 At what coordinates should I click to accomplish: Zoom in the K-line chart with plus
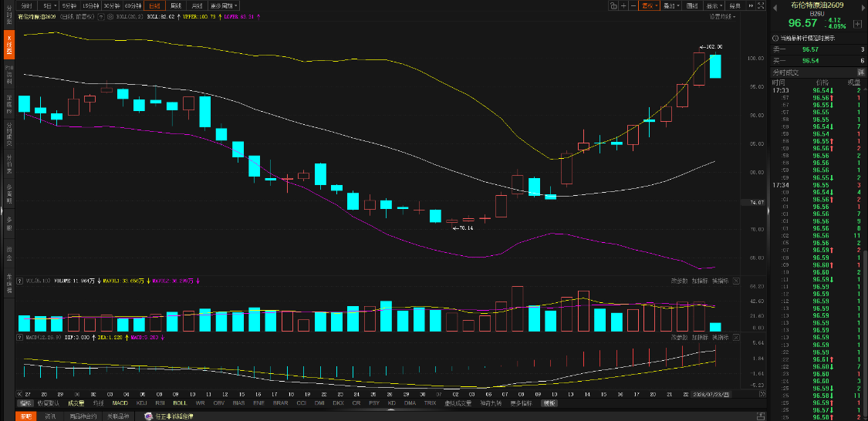[624, 5]
